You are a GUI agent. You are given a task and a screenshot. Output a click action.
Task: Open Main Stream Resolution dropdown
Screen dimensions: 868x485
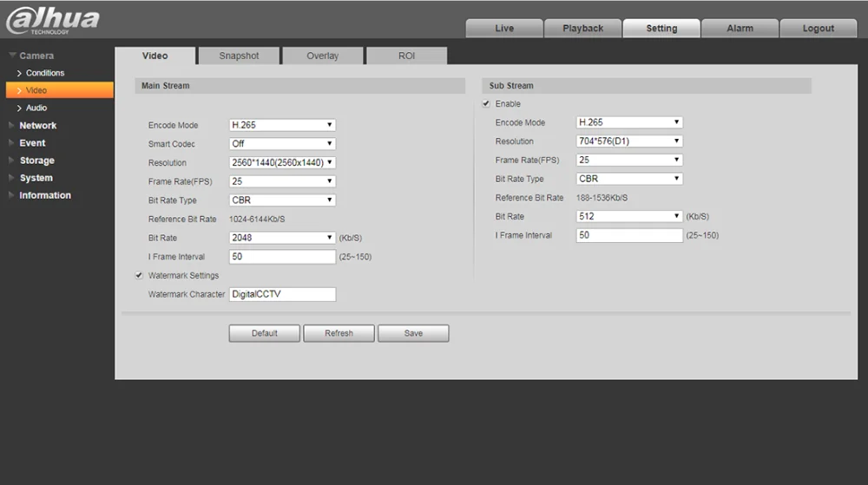(x=282, y=162)
